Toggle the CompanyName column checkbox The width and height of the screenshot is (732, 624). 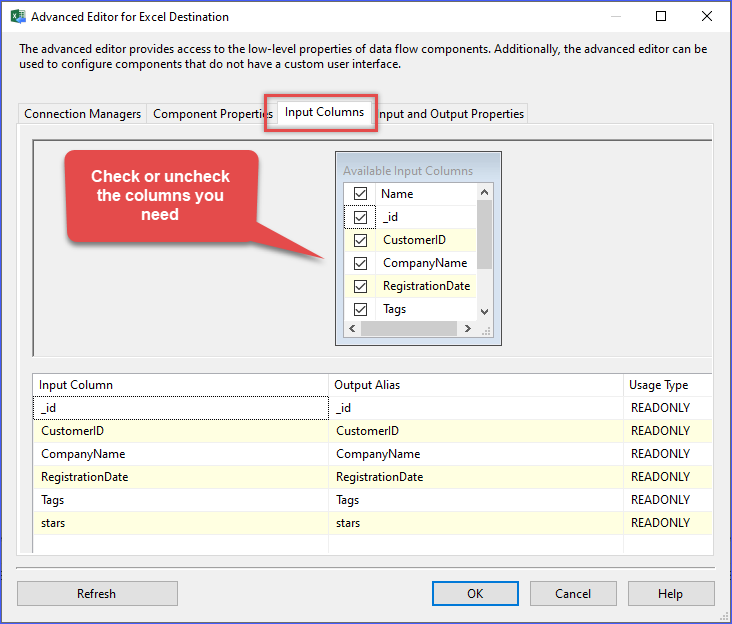pyautogui.click(x=360, y=263)
